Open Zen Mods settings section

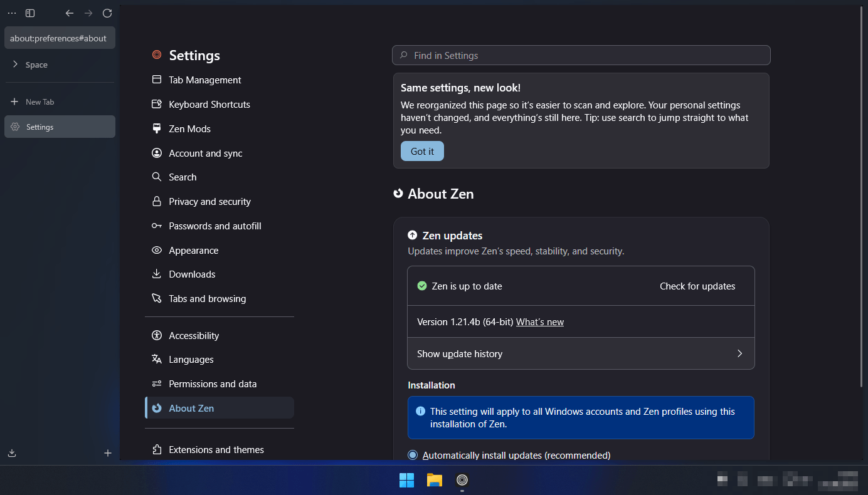220,128
